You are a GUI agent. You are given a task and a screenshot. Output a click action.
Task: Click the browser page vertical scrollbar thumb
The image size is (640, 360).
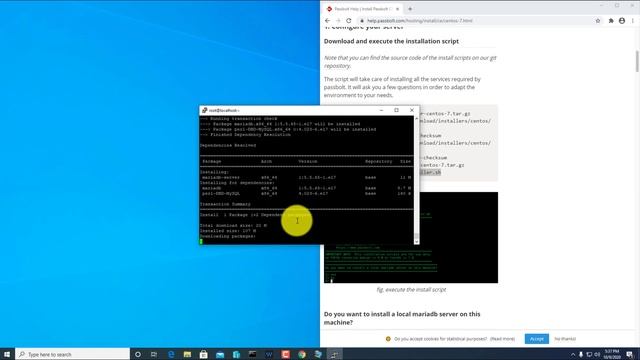[x=637, y=61]
